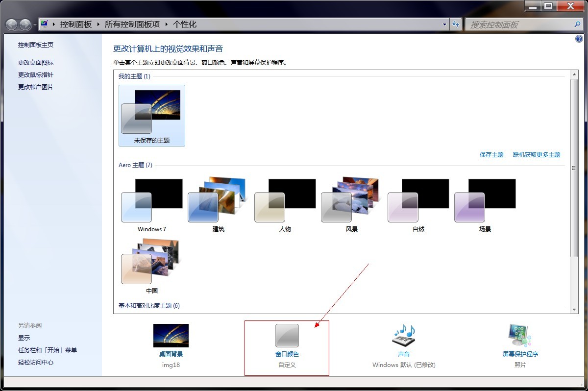This screenshot has width=588, height=391.
Task: Click 所有控制面板项 in the breadcrumb
Action: (132, 24)
